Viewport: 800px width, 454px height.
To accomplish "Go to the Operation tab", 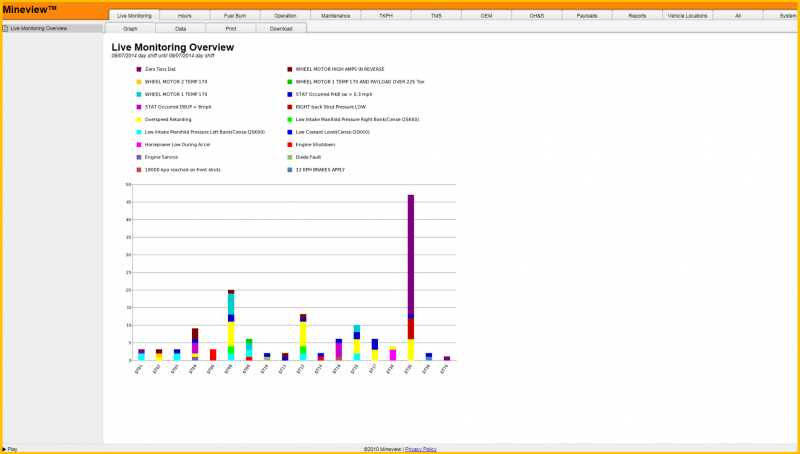I will [285, 15].
